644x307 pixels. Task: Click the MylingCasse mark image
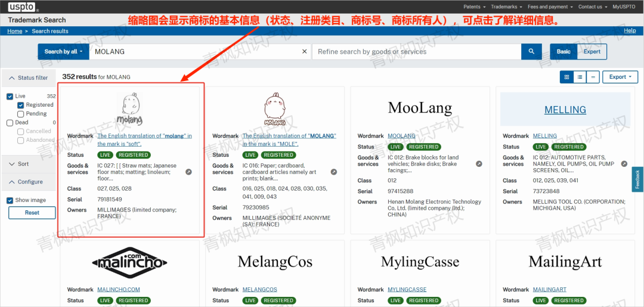420,262
